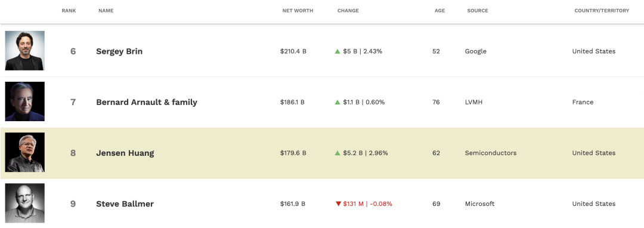
Task: Open the Jensen Huang name link
Action: click(125, 153)
